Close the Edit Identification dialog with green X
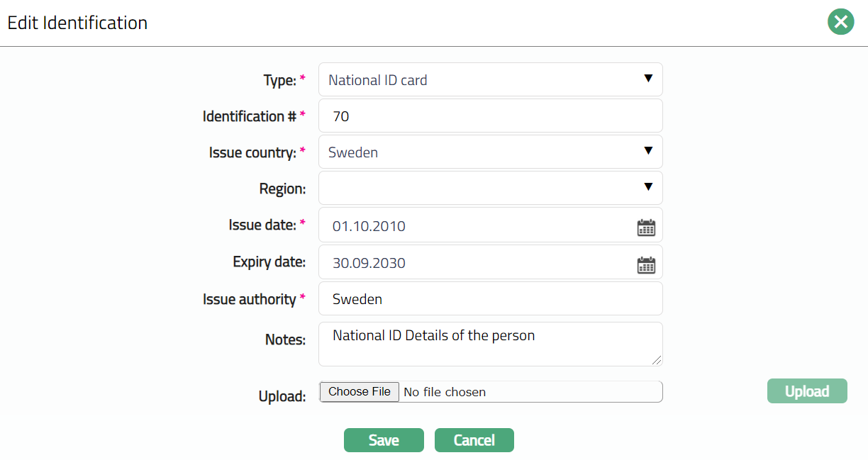 coord(840,23)
